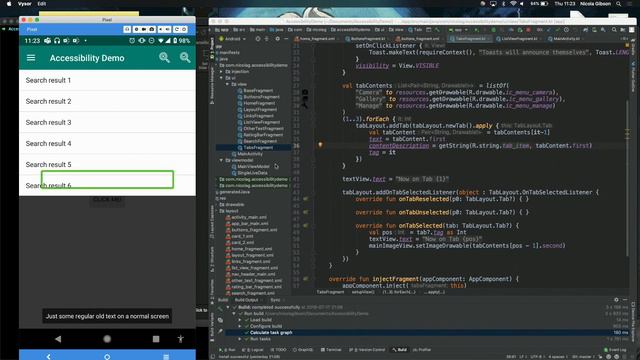Open the Logcat tool window tab

[x=253, y=350]
